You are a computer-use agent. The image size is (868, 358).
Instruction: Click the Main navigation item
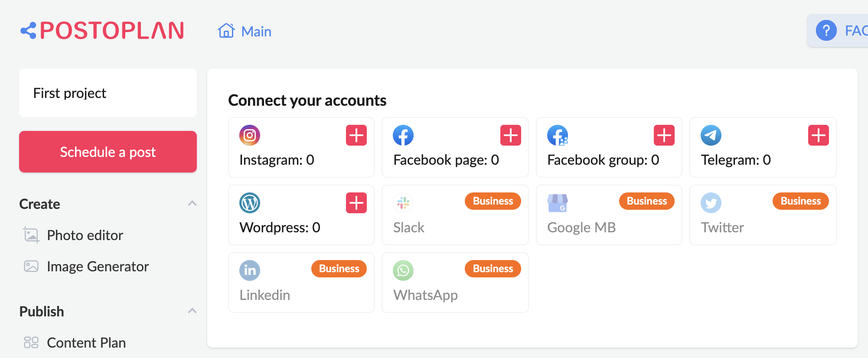tap(256, 31)
